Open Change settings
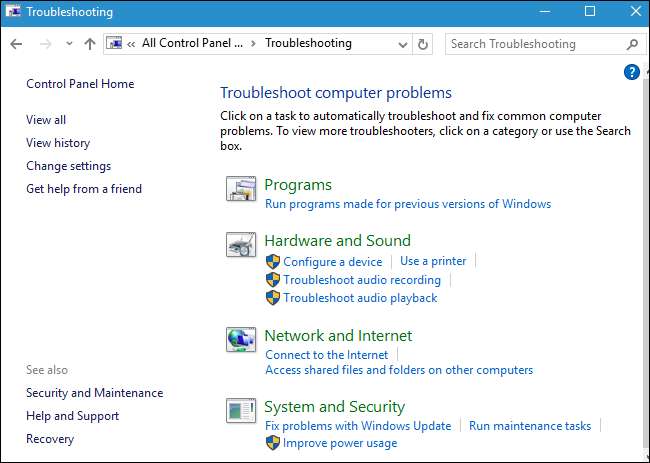 pyautogui.click(x=68, y=166)
